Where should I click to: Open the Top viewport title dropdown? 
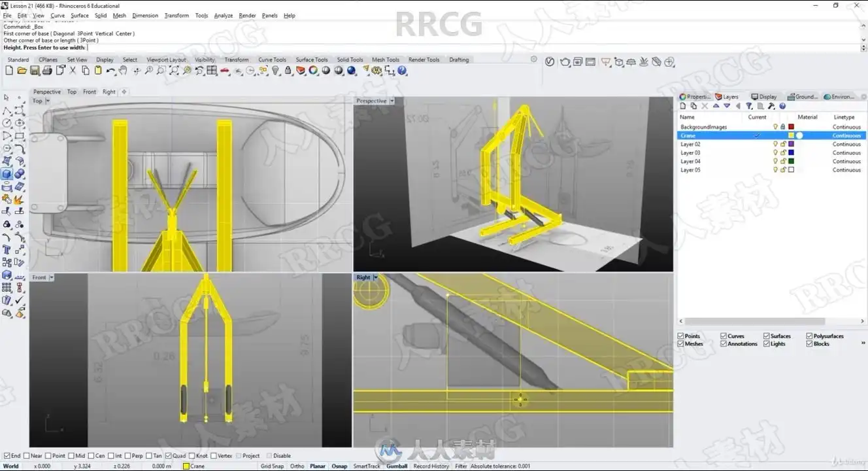pyautogui.click(x=48, y=101)
